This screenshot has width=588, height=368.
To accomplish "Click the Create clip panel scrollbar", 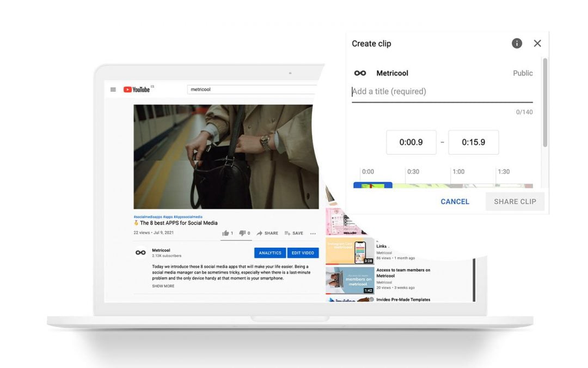I will click(x=545, y=102).
